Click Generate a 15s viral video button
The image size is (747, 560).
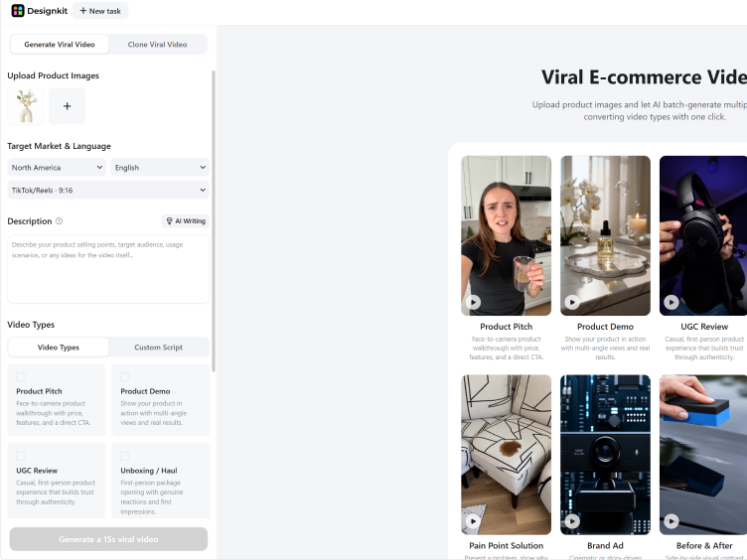[108, 539]
